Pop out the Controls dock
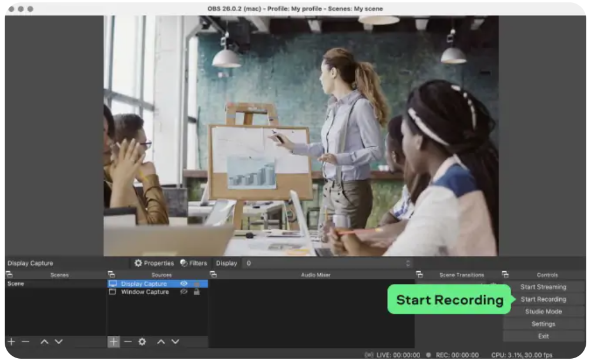The image size is (591, 364). [505, 275]
